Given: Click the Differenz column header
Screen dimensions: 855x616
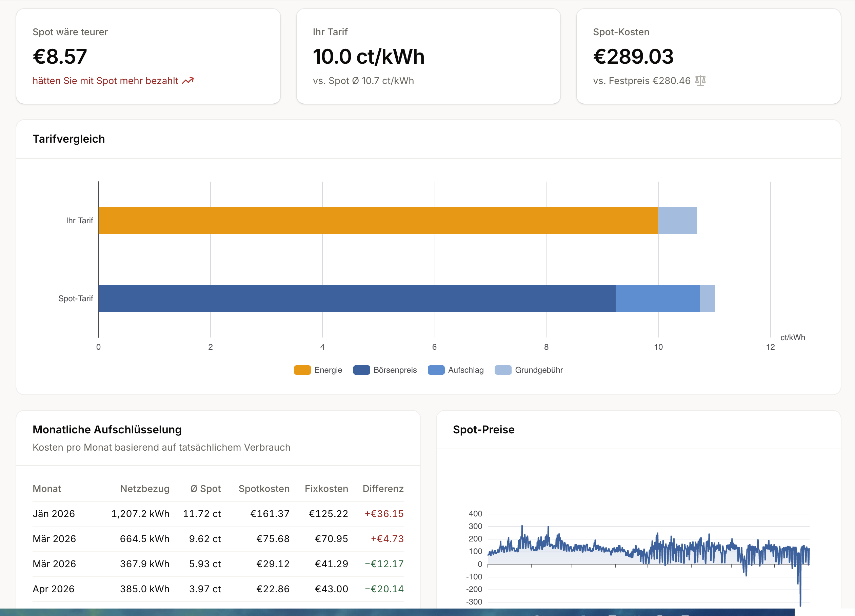Looking at the screenshot, I should click(x=383, y=489).
